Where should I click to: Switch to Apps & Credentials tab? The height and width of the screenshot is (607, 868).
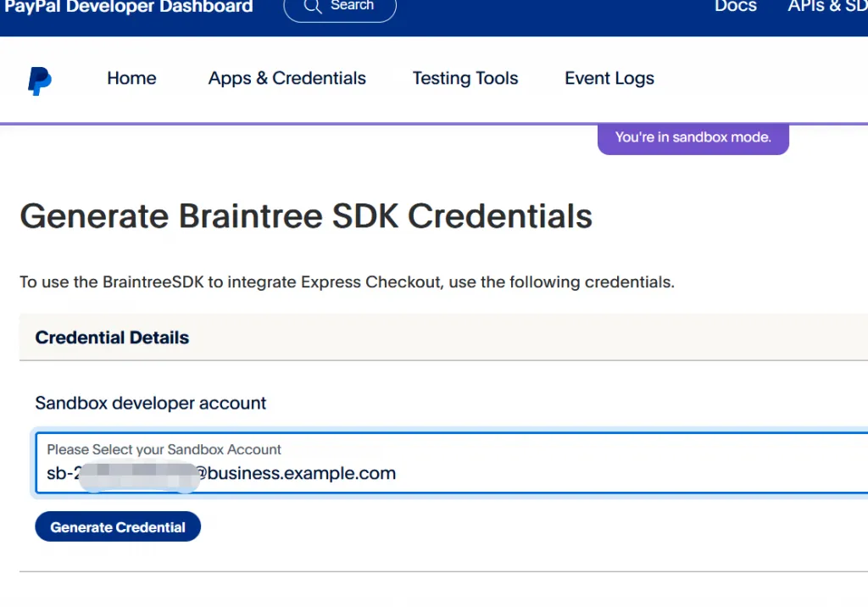point(287,79)
